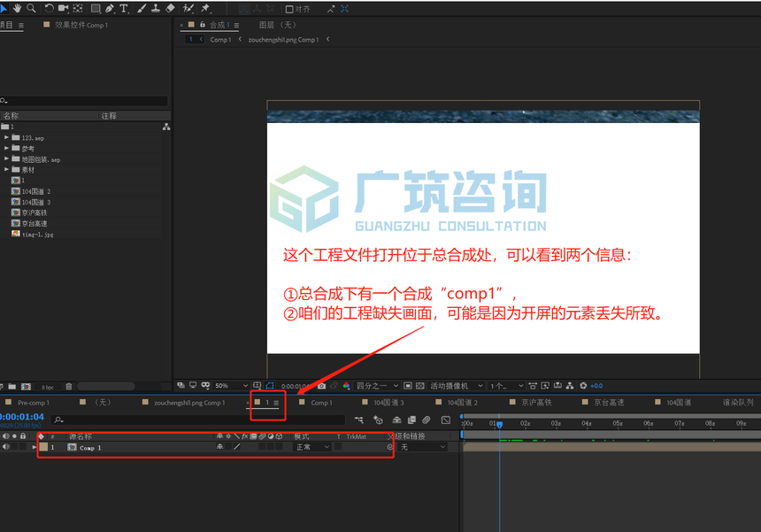Open the 项目 panel menu icon
This screenshot has width=761, height=532.
pos(21,26)
